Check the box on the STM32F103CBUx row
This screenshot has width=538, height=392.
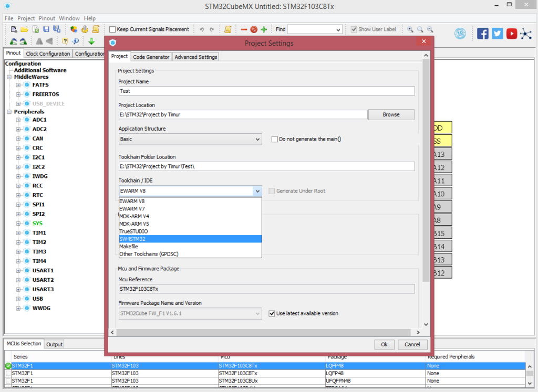(8, 381)
